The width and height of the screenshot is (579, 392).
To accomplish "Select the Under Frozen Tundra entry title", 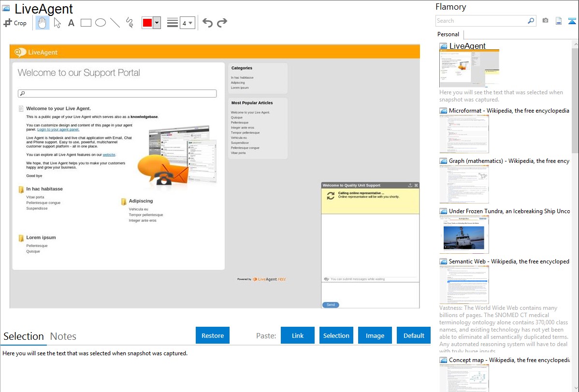I will (509, 211).
